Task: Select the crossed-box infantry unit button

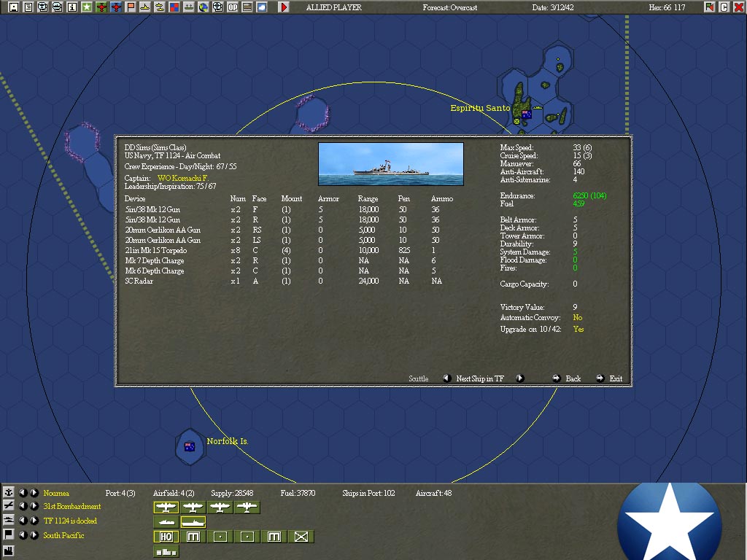Action: [x=301, y=537]
